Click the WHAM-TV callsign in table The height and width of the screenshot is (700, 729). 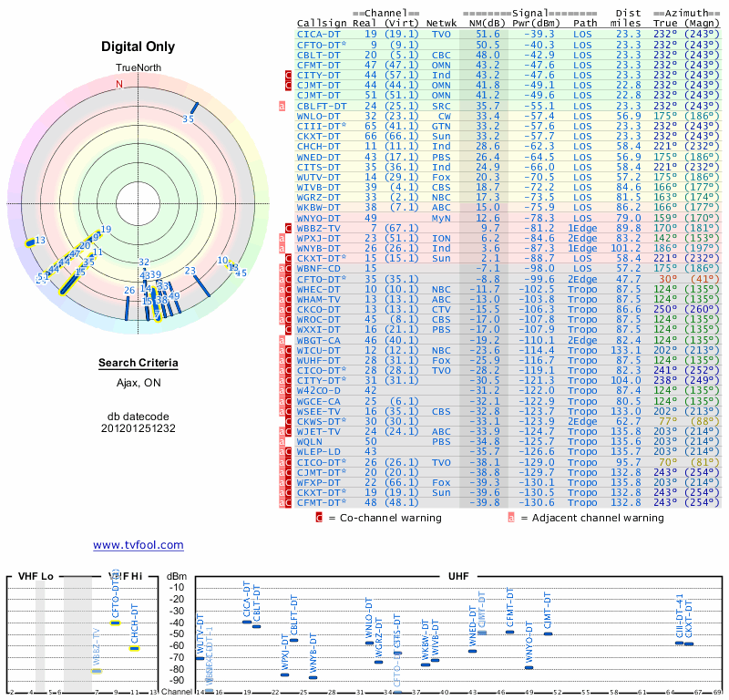tap(318, 300)
